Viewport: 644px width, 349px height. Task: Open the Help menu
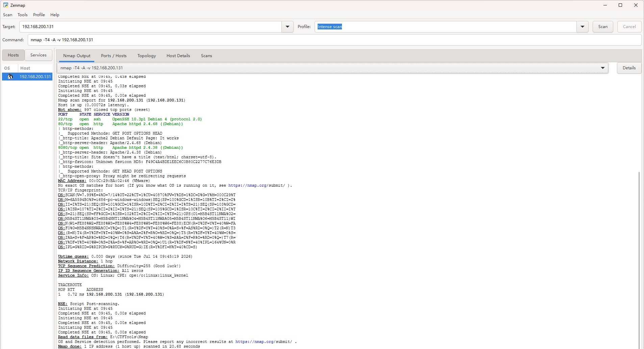(55, 15)
